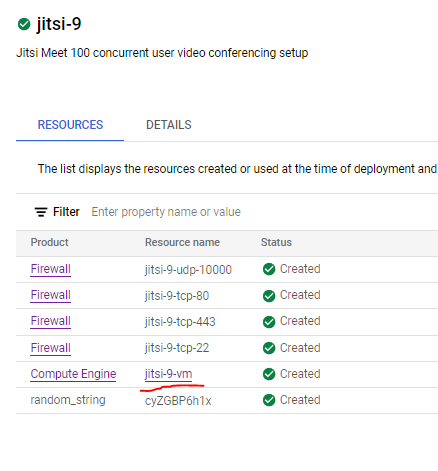Open the Firewall link for jitsi-9-udp-10000
Screen dimensions: 438x471
coord(51,269)
